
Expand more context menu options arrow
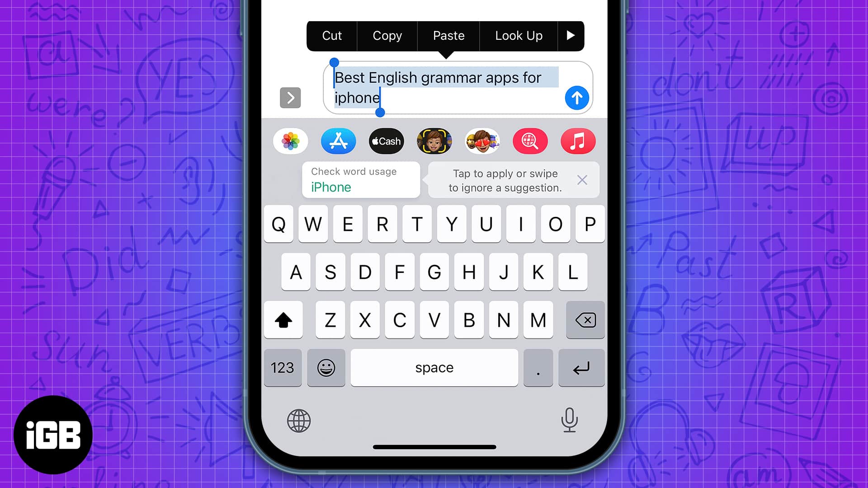coord(570,36)
